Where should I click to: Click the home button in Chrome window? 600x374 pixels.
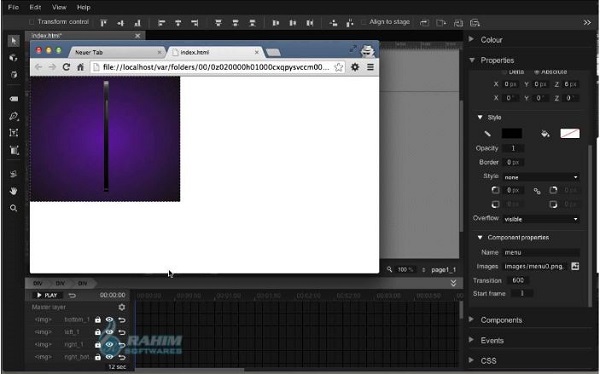(x=80, y=67)
